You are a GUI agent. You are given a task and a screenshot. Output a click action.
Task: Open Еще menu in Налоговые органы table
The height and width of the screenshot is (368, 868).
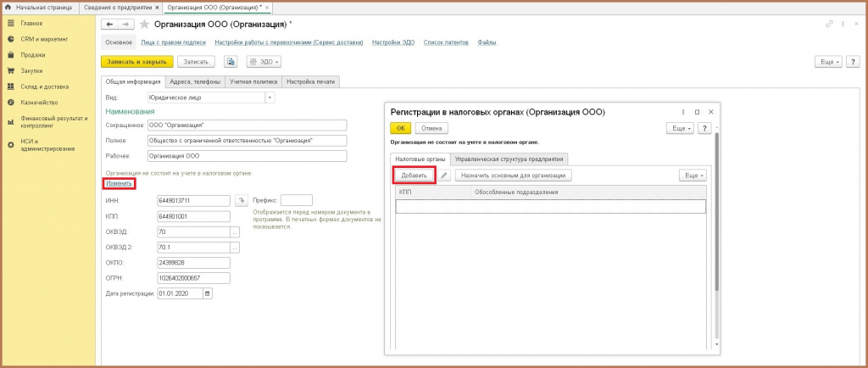(693, 176)
